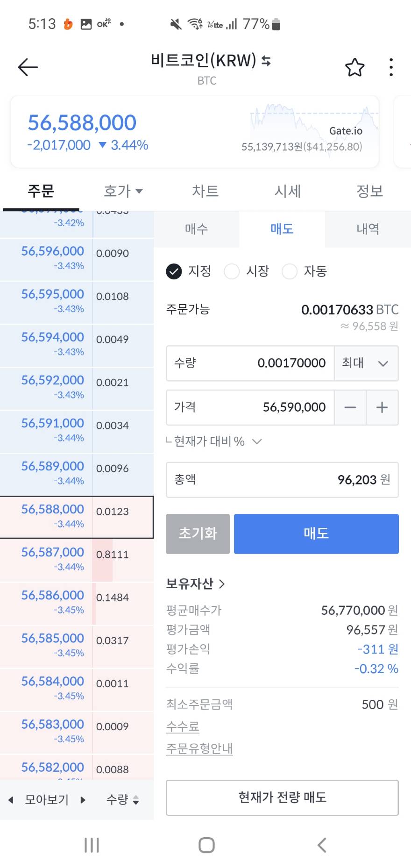Open the 호가 tab dropdown
Viewport: 411px width, 868px height.
click(x=123, y=191)
